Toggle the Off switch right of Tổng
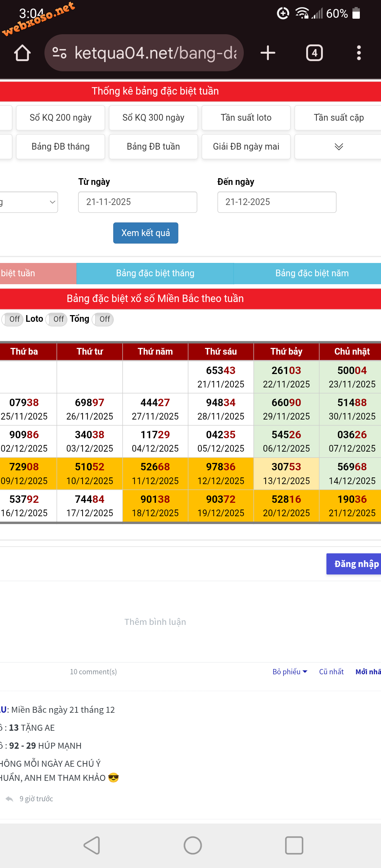The height and width of the screenshot is (868, 381). pos(103,319)
